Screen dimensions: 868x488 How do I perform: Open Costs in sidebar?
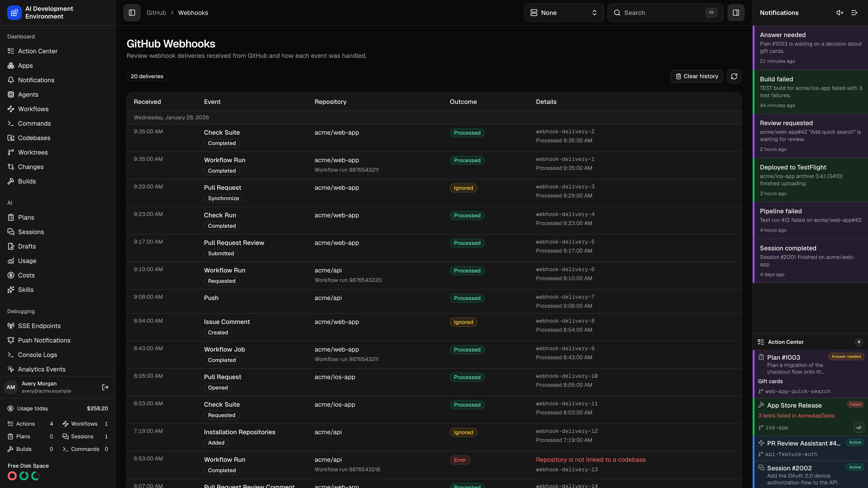point(58,275)
